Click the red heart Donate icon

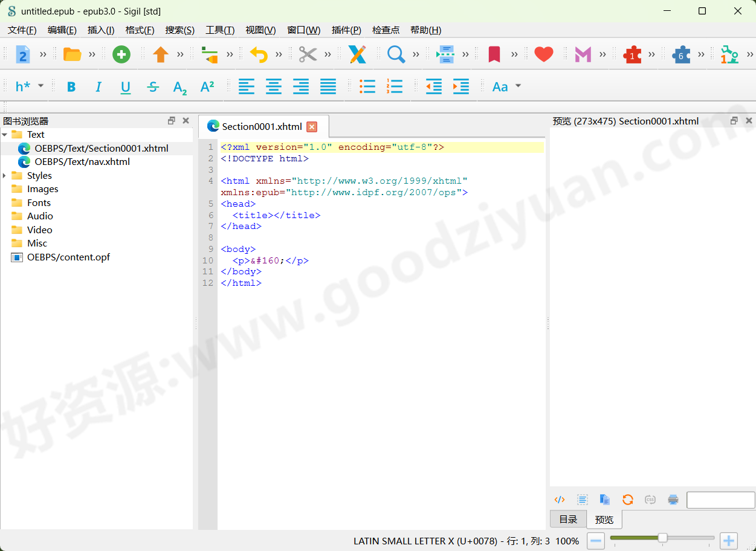coord(544,54)
